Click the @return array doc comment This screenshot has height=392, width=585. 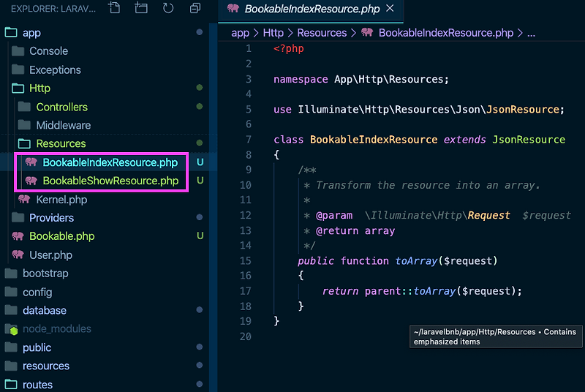(x=355, y=231)
